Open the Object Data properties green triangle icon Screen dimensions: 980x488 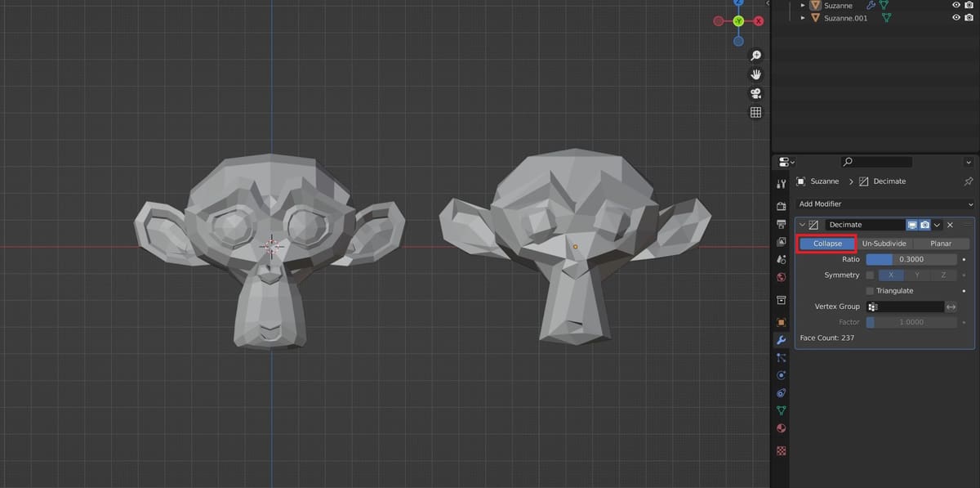pos(782,410)
